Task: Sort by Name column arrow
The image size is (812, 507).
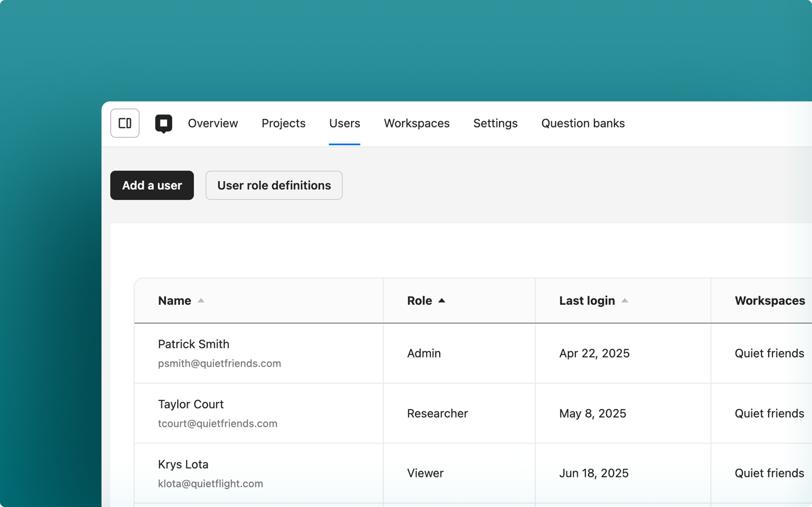Action: 201,300
